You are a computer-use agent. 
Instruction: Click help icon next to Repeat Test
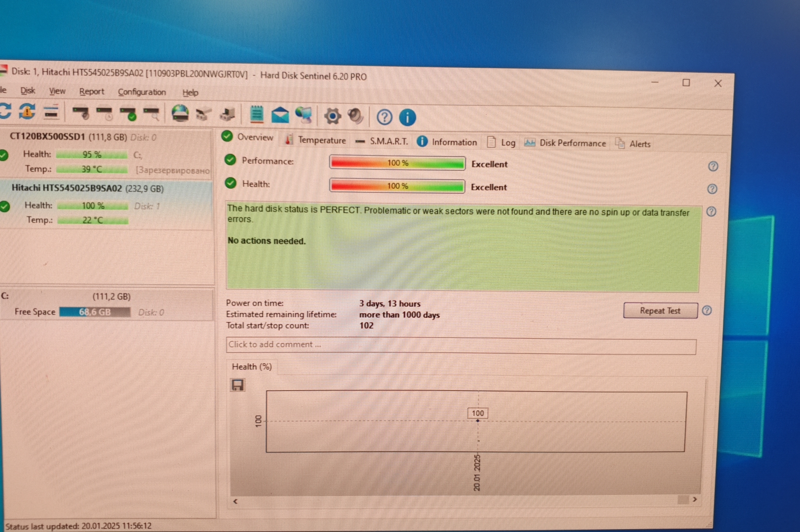(707, 310)
